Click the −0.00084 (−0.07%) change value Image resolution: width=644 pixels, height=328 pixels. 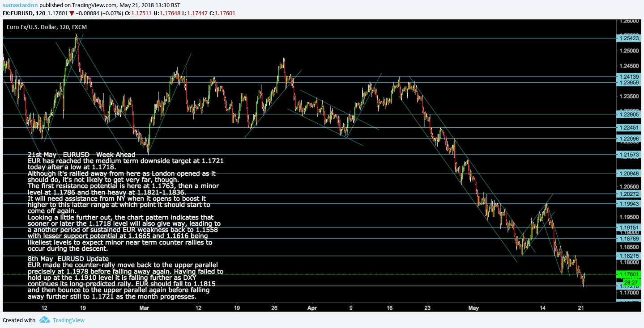pyautogui.click(x=99, y=13)
